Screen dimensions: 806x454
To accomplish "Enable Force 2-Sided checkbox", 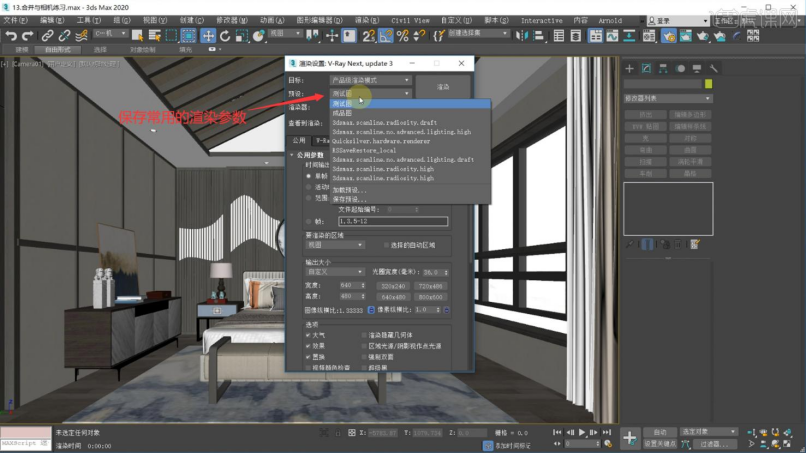I will pos(364,356).
